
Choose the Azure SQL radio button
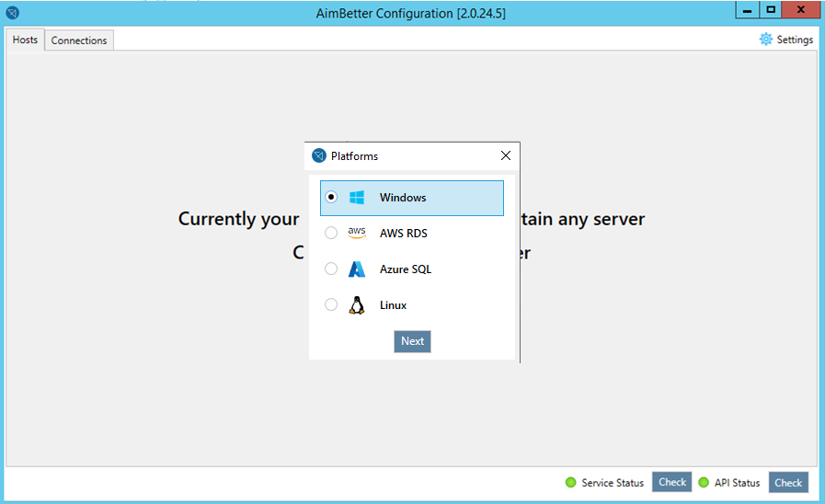331,269
